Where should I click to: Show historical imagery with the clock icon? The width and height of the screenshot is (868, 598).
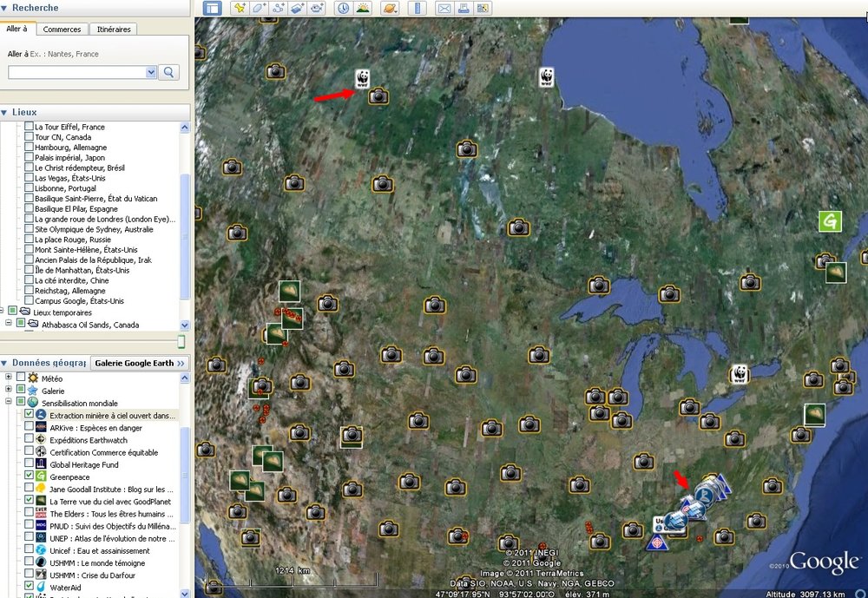(343, 8)
